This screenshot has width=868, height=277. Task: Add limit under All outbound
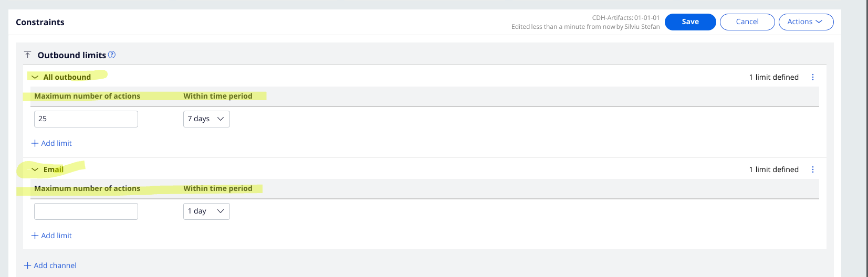[51, 143]
